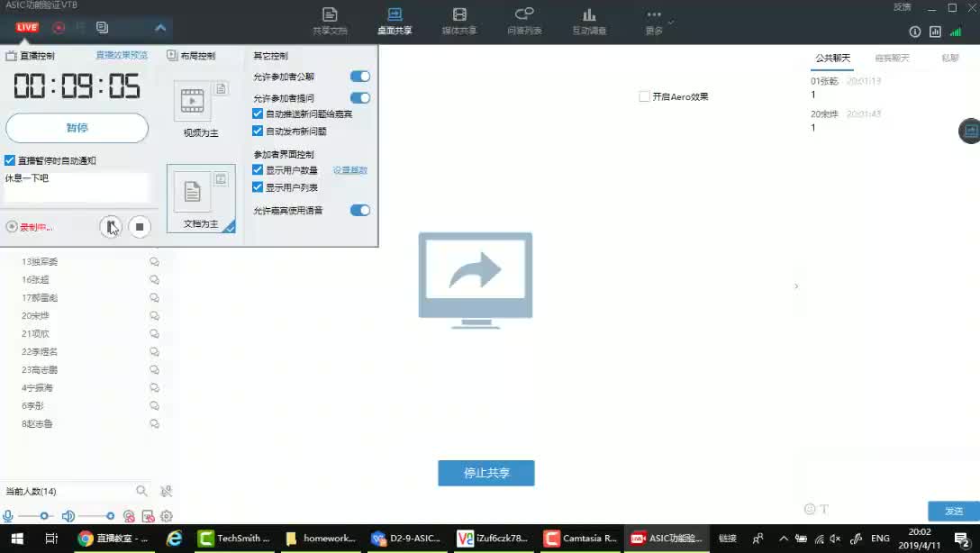Screen dimensions: 980x553
Task: Click the 反馈 feedback link
Action: (x=902, y=7)
